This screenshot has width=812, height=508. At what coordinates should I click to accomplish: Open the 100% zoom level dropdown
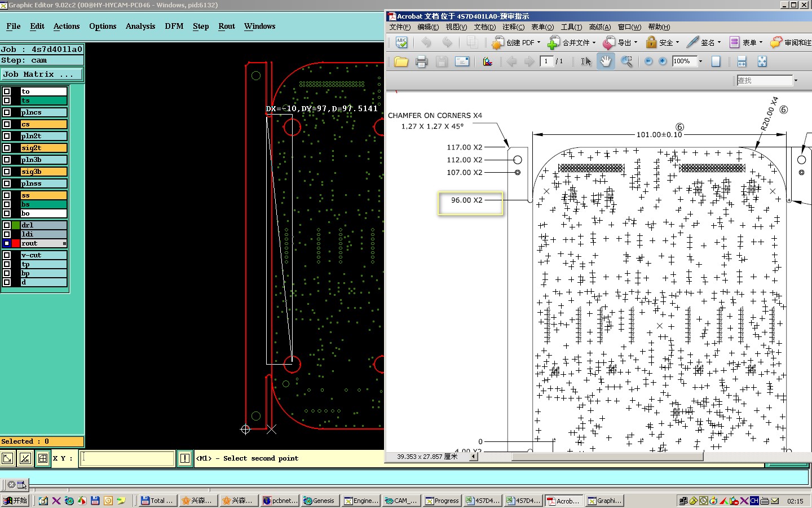(700, 62)
